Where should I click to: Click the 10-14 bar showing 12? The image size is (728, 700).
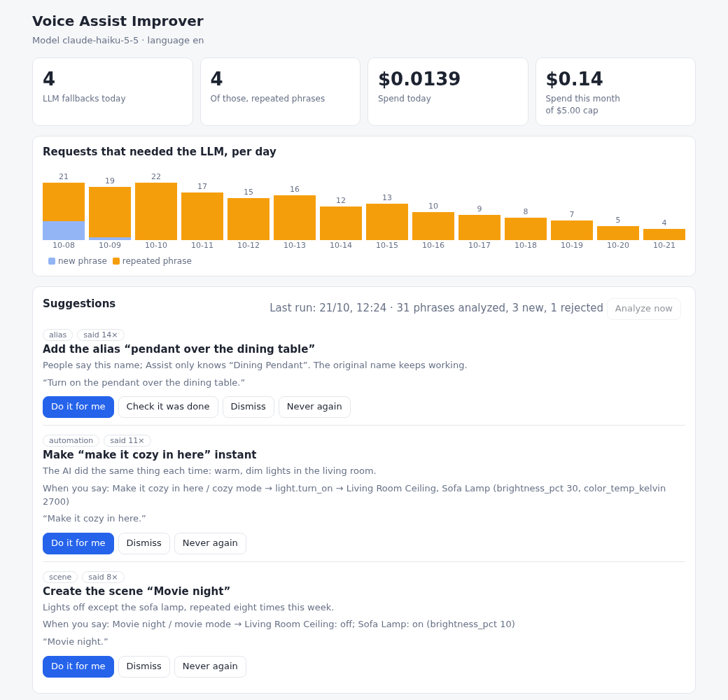click(341, 223)
